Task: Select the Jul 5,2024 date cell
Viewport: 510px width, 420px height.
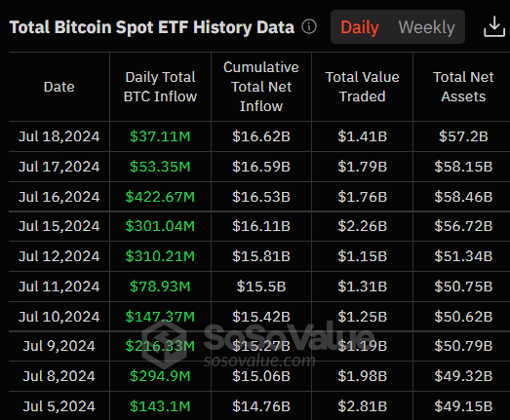Action: (59, 406)
